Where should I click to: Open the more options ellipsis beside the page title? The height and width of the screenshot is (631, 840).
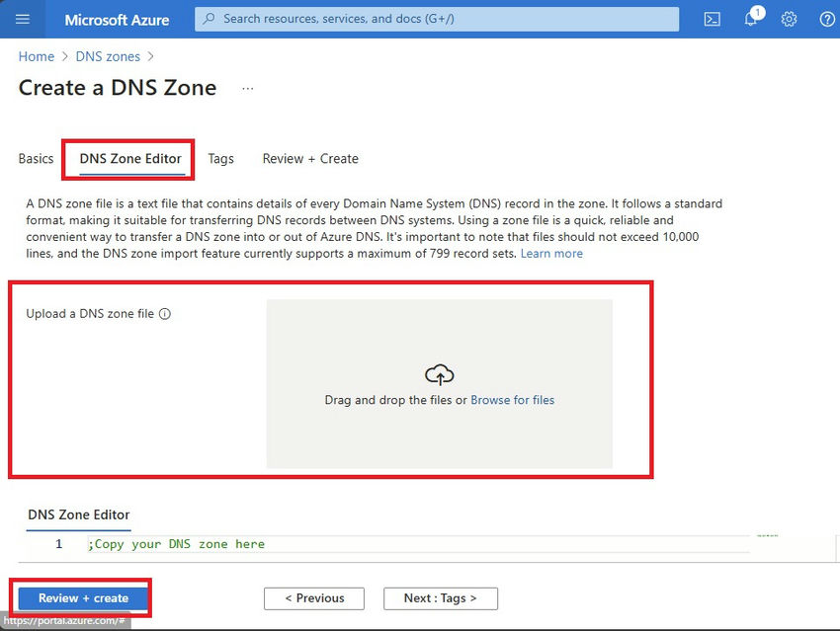point(247,88)
